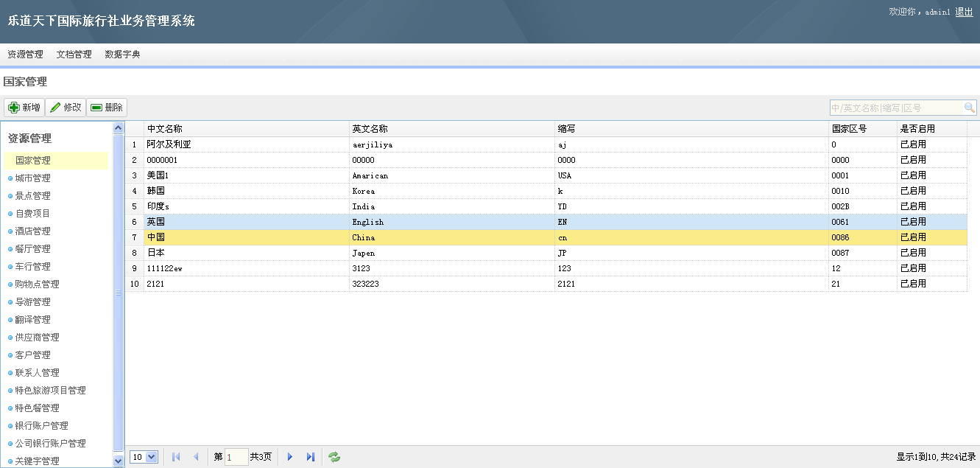Sort by 是否启用 column header

(932, 128)
